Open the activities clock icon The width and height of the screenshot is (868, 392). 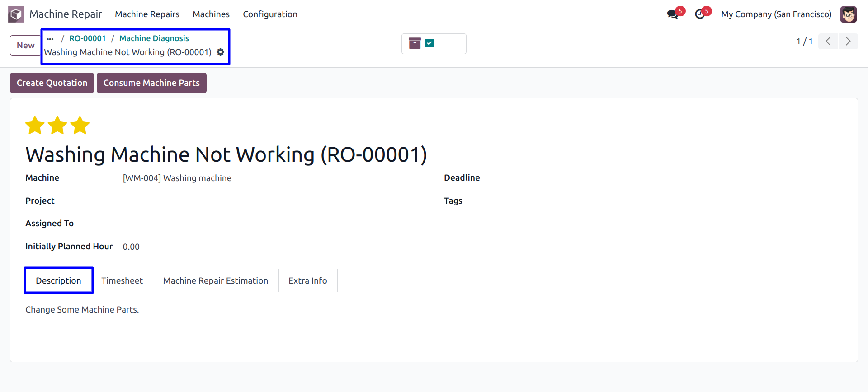[700, 14]
